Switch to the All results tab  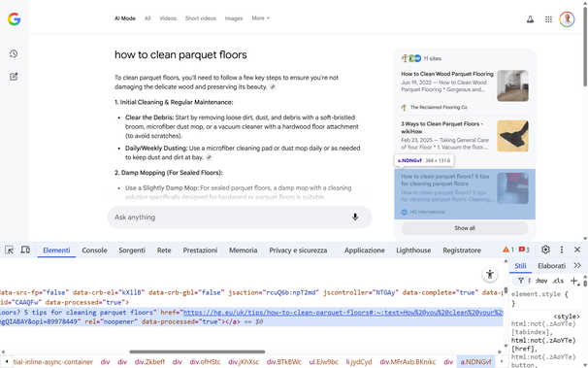point(147,18)
